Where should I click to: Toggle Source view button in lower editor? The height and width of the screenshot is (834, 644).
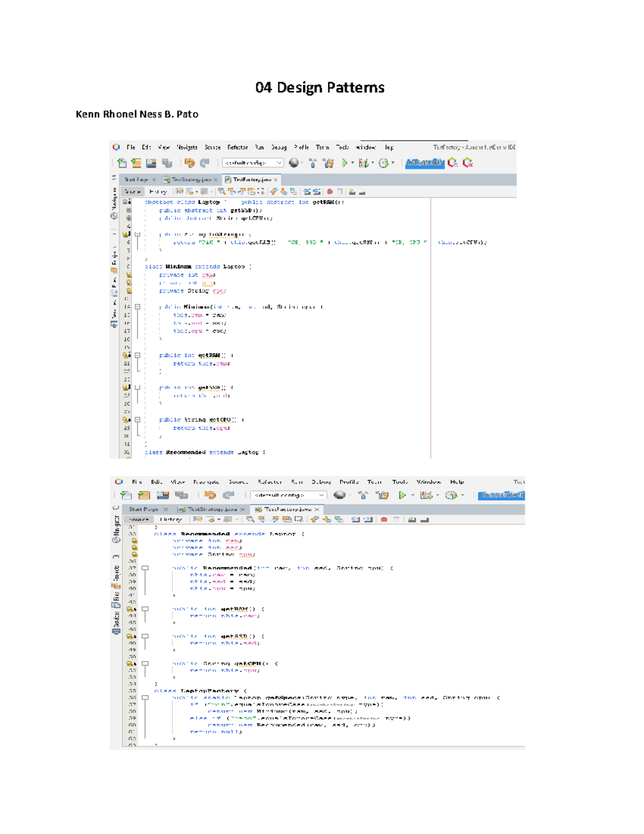pyautogui.click(x=138, y=519)
